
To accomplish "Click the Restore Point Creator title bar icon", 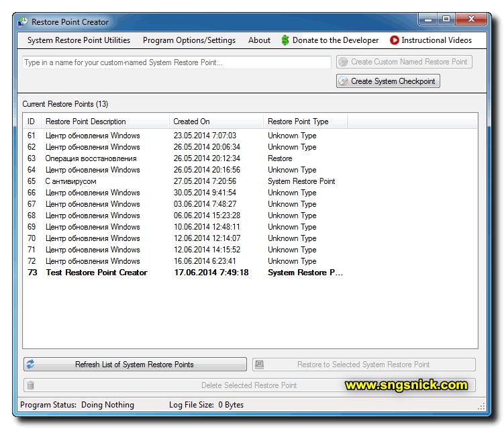I will tap(23, 22).
